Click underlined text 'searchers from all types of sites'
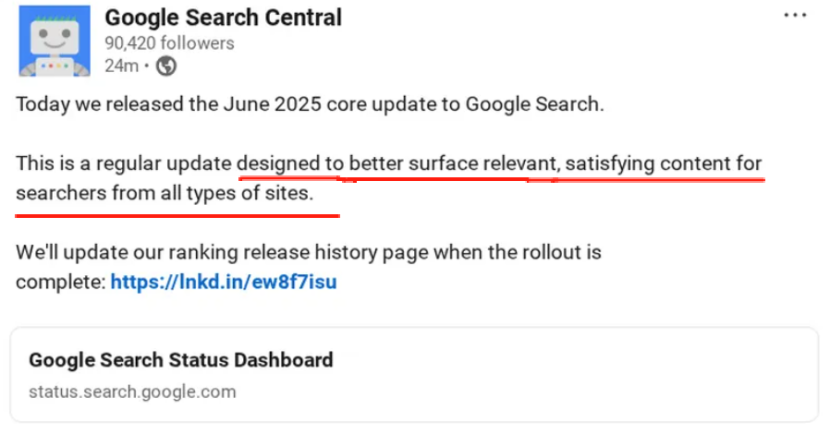Viewport: 830px width, 435px height. click(164, 193)
